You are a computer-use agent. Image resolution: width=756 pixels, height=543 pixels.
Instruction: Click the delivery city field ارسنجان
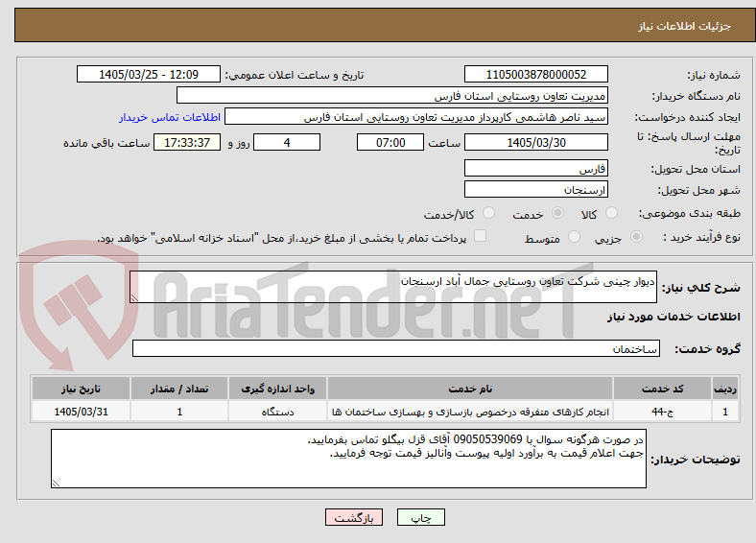coord(535,189)
